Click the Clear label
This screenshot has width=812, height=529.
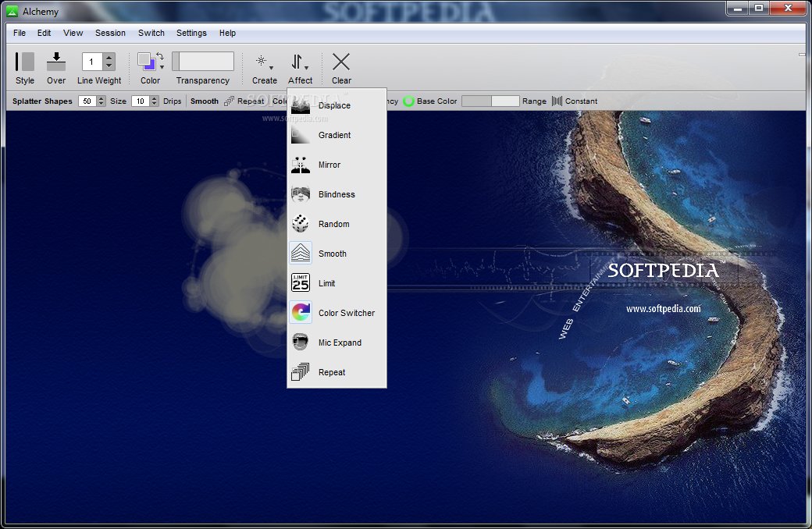coord(341,80)
